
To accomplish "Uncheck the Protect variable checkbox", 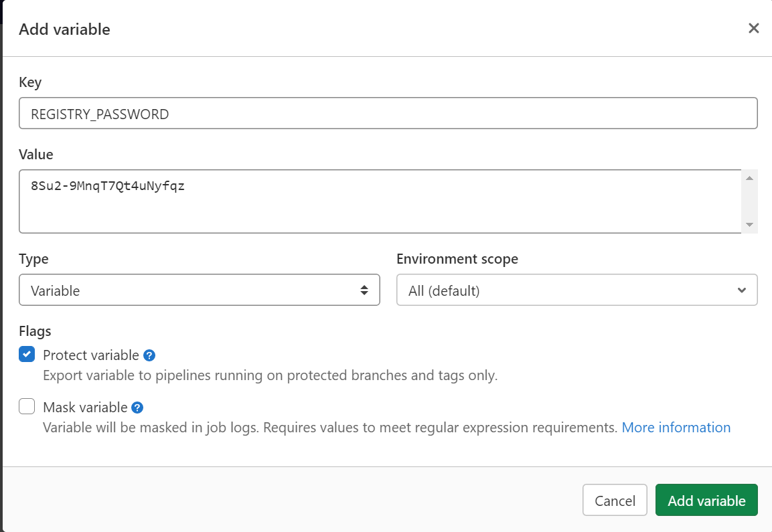I will (27, 355).
